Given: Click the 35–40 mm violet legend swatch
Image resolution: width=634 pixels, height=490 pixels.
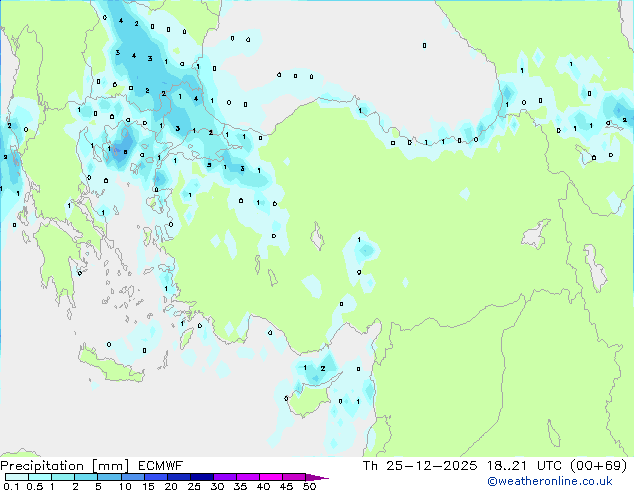Looking at the screenshot, I should tap(247, 477).
